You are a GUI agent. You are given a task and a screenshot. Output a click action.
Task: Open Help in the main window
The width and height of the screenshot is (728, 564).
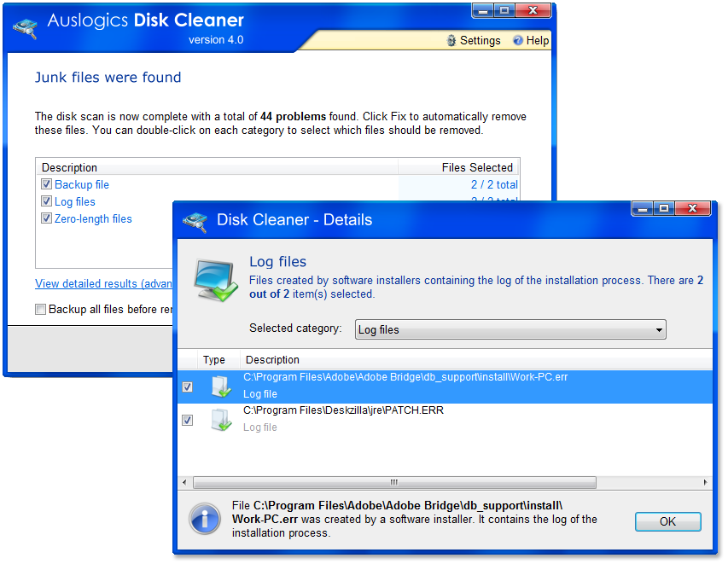[531, 40]
